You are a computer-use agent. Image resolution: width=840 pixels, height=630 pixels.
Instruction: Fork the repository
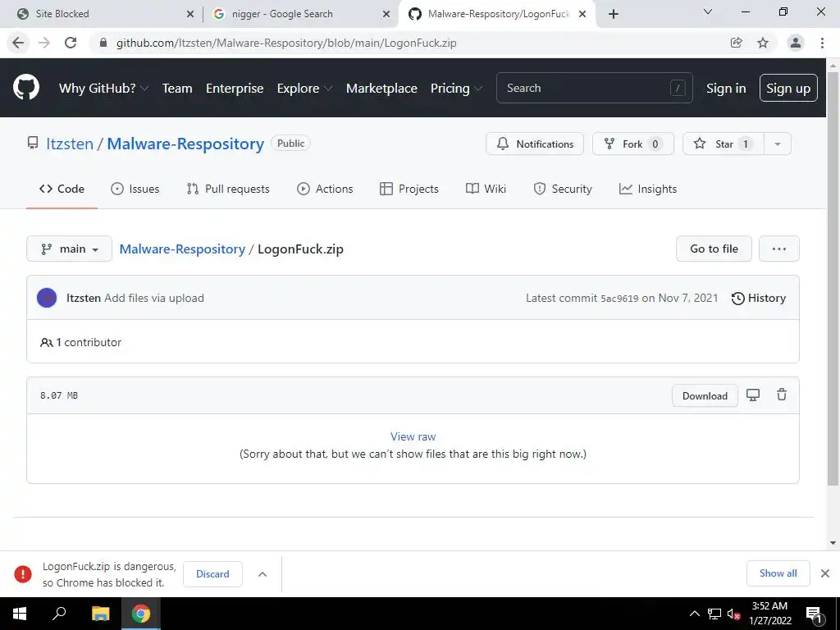(632, 144)
